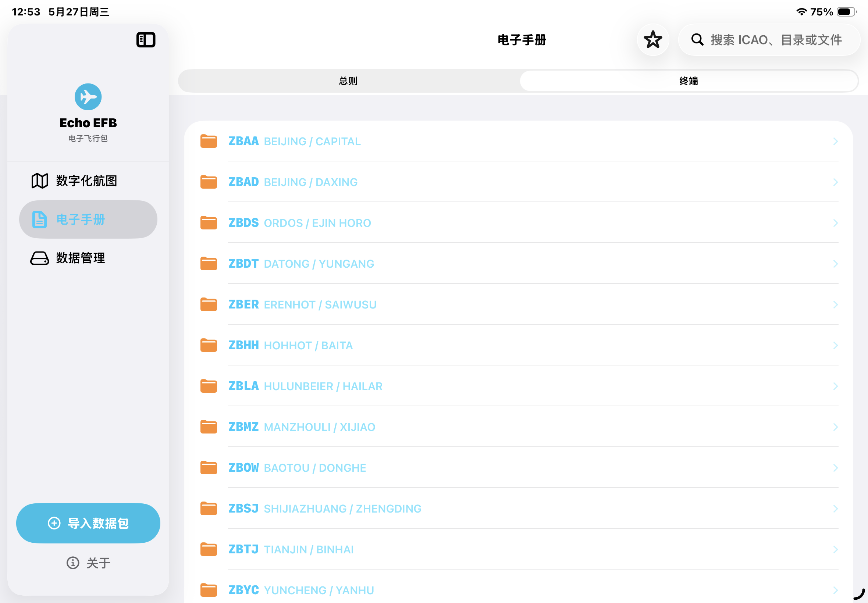Expand ZBAA row chevron
The width and height of the screenshot is (868, 603).
[x=836, y=141]
